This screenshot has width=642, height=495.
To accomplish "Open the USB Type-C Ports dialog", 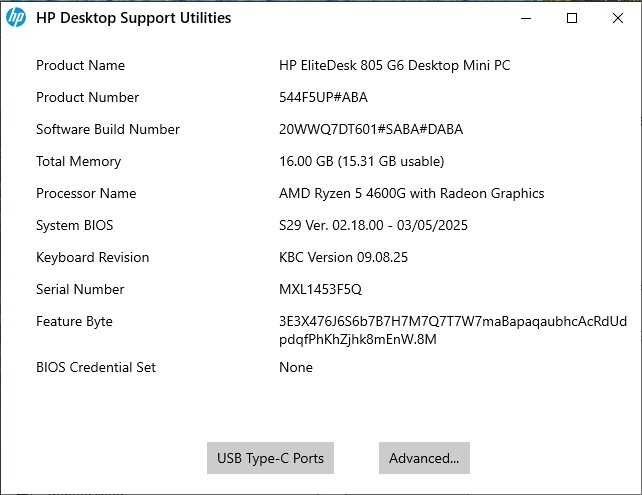I will click(x=270, y=458).
